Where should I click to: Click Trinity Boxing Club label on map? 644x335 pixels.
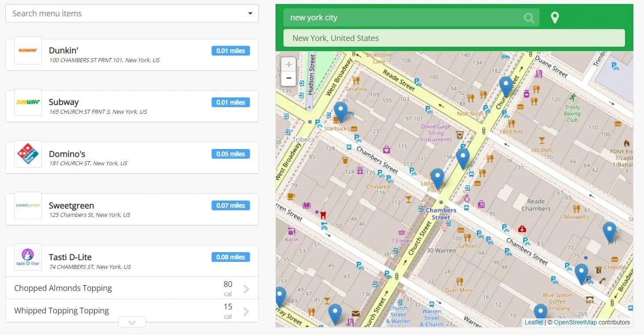[572, 113]
